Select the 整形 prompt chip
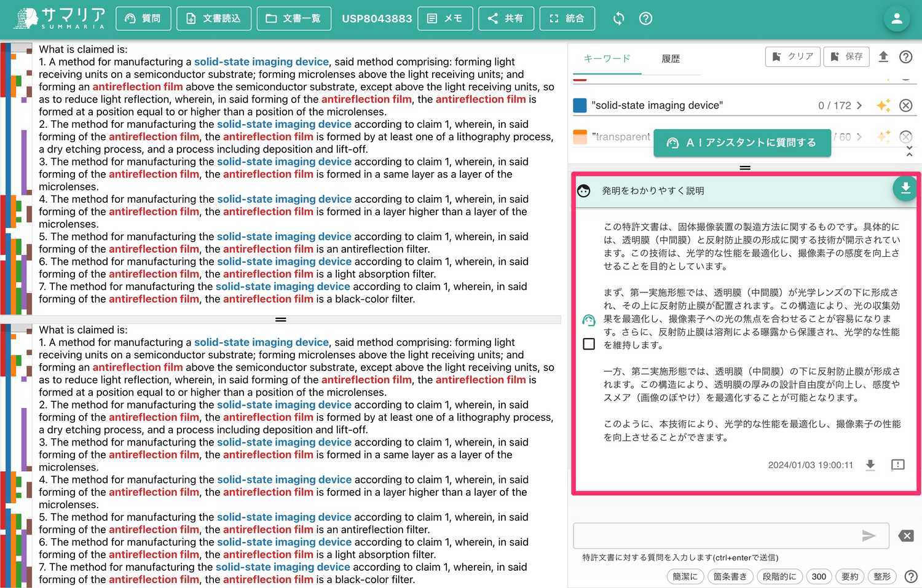922x588 pixels. (x=882, y=576)
